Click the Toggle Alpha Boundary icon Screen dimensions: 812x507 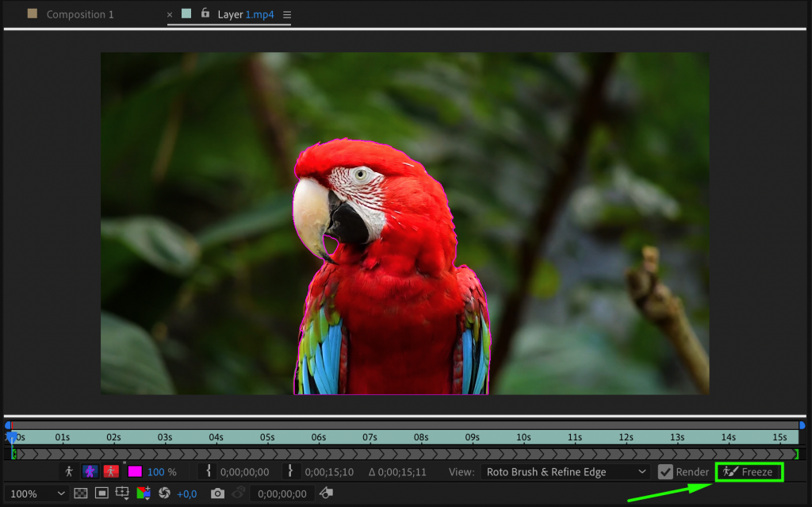coord(90,471)
